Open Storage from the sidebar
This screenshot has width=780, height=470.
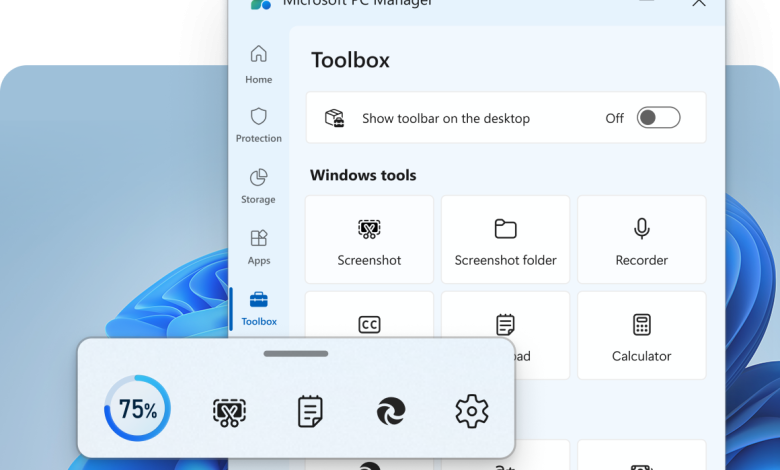tap(259, 187)
